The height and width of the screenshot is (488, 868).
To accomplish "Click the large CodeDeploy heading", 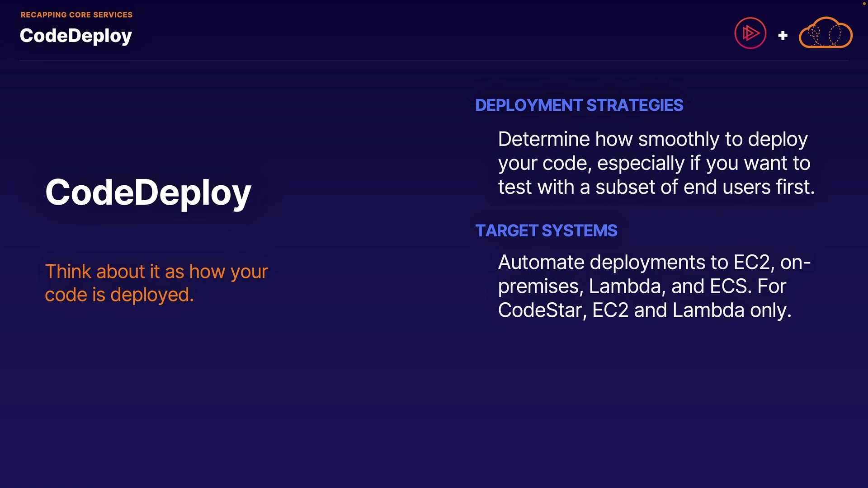I will [x=148, y=192].
